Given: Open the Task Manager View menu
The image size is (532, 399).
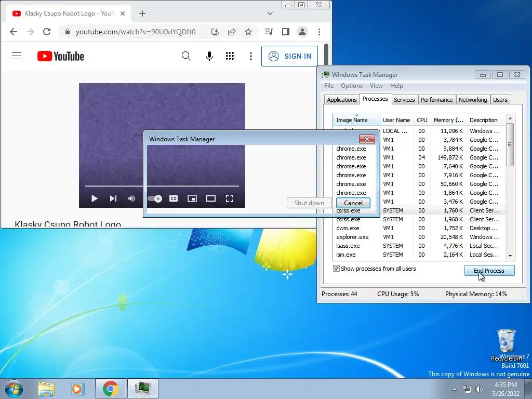Looking at the screenshot, I should click(376, 86).
